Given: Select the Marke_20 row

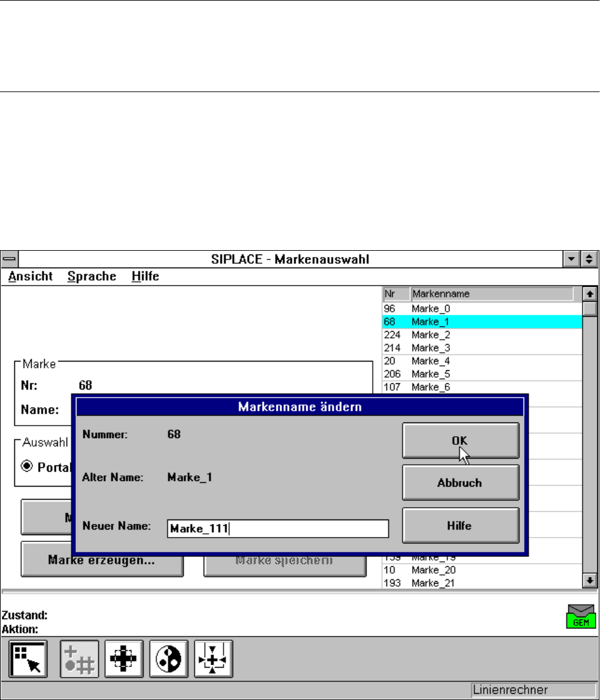Looking at the screenshot, I should click(482, 570).
